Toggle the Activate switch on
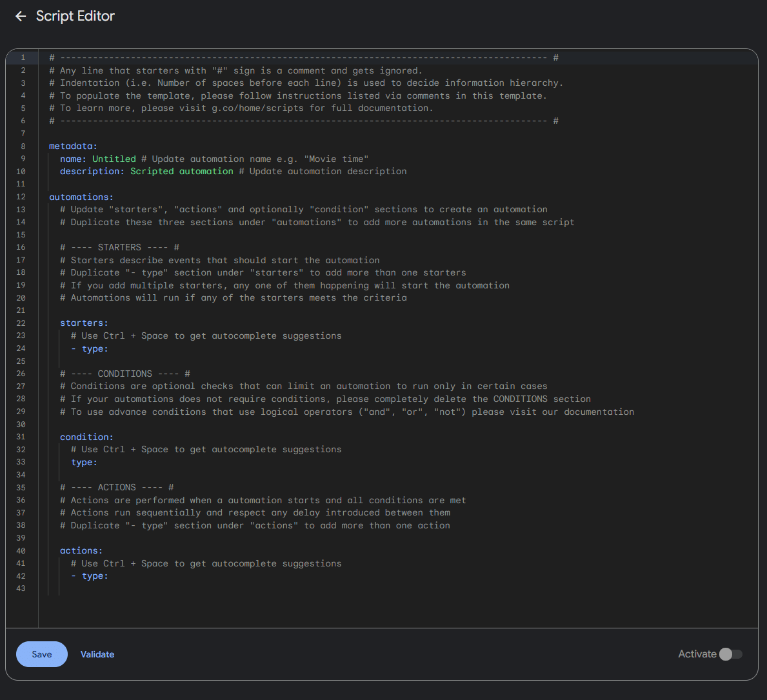Image resolution: width=767 pixels, height=700 pixels. pos(732,654)
